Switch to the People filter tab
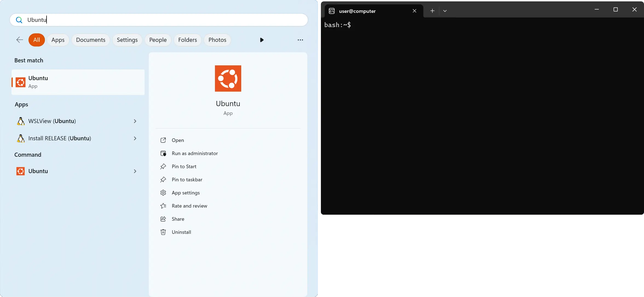The width and height of the screenshot is (644, 297). point(158,40)
